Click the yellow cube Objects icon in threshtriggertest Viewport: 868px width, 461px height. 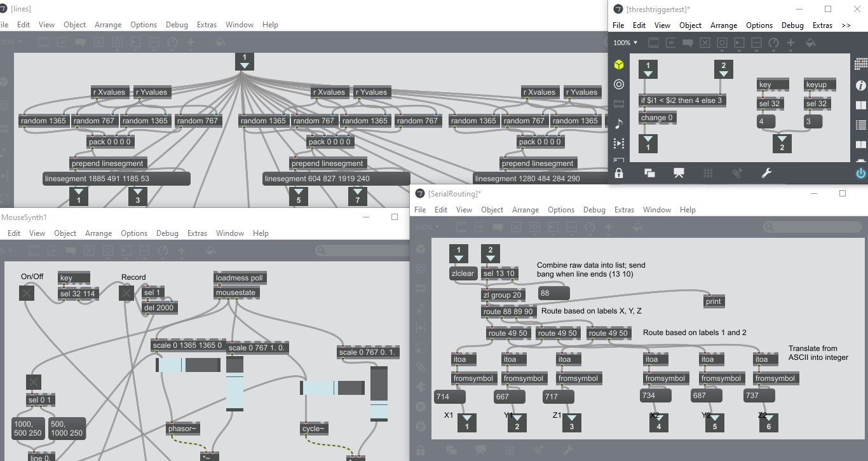(619, 65)
